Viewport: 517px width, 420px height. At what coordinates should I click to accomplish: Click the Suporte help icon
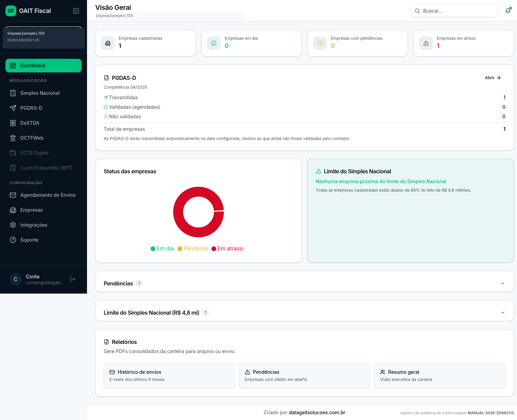pyautogui.click(x=13, y=240)
